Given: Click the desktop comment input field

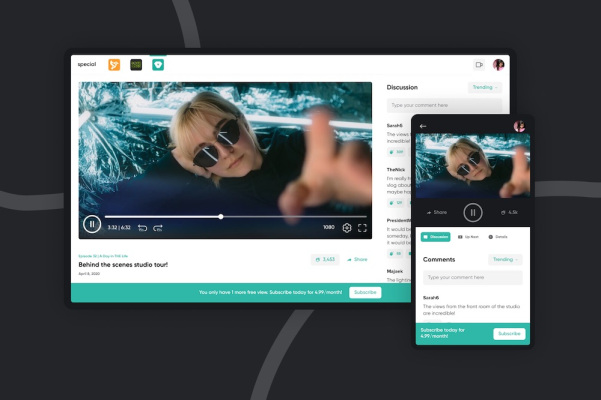Looking at the screenshot, I should click(444, 105).
